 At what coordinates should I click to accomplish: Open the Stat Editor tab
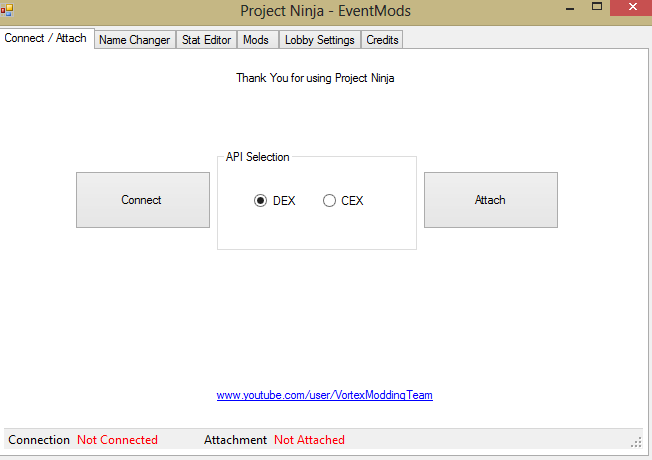coord(206,40)
